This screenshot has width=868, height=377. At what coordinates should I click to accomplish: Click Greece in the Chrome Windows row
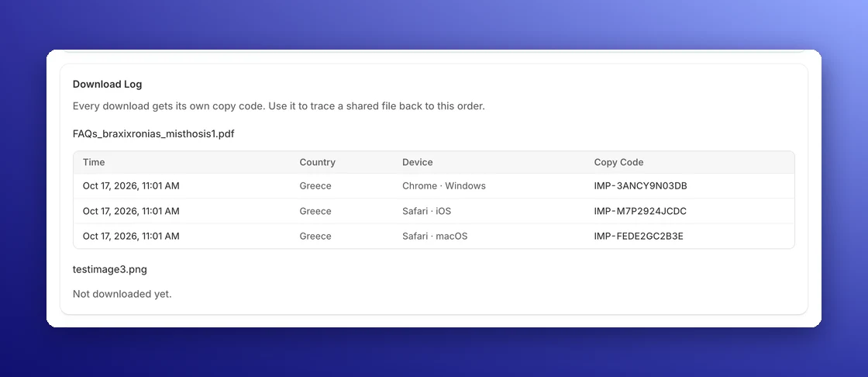pyautogui.click(x=315, y=186)
